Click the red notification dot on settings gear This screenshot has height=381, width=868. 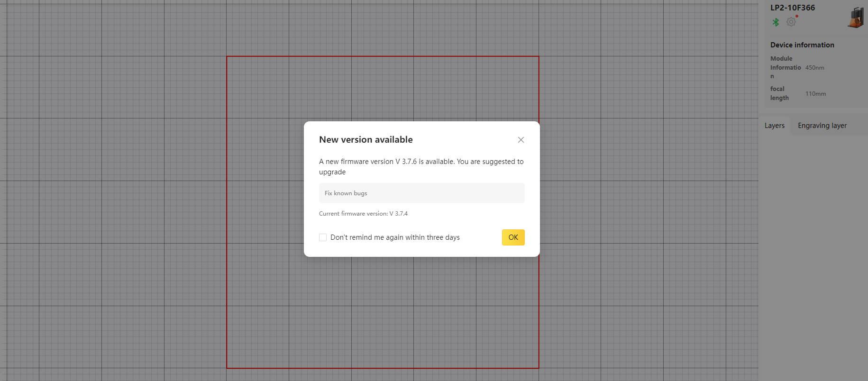coord(797,16)
